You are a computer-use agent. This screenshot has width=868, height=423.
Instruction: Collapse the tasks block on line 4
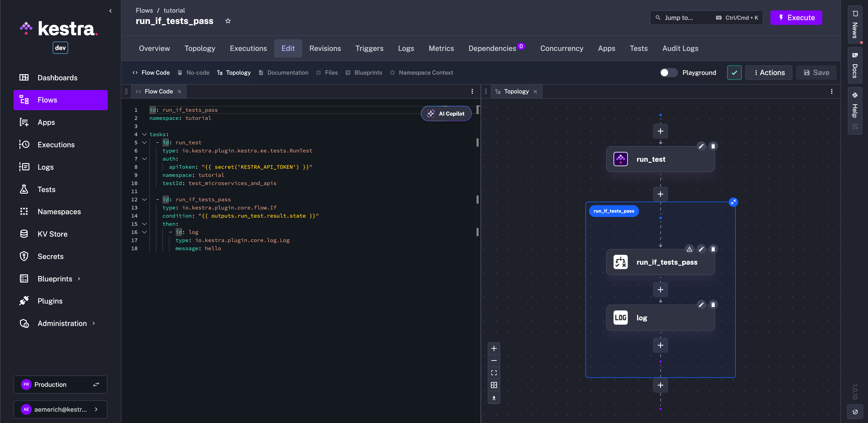pos(145,134)
